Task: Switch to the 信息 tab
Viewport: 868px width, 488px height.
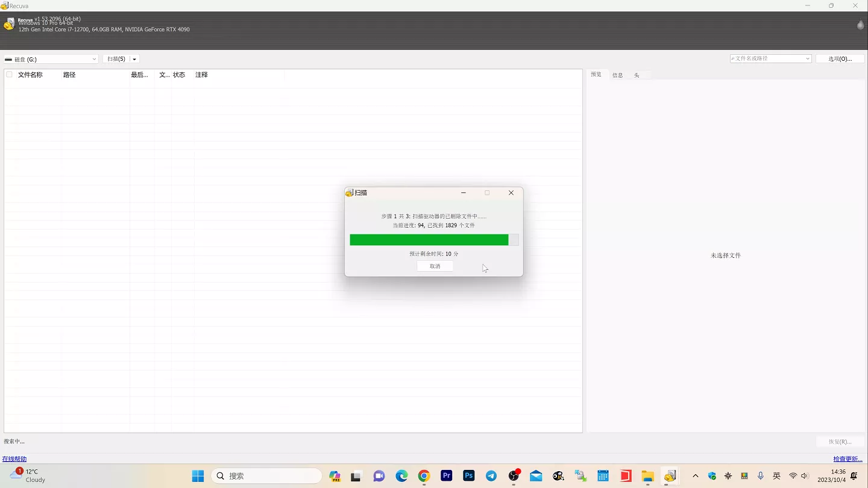Action: click(x=617, y=75)
